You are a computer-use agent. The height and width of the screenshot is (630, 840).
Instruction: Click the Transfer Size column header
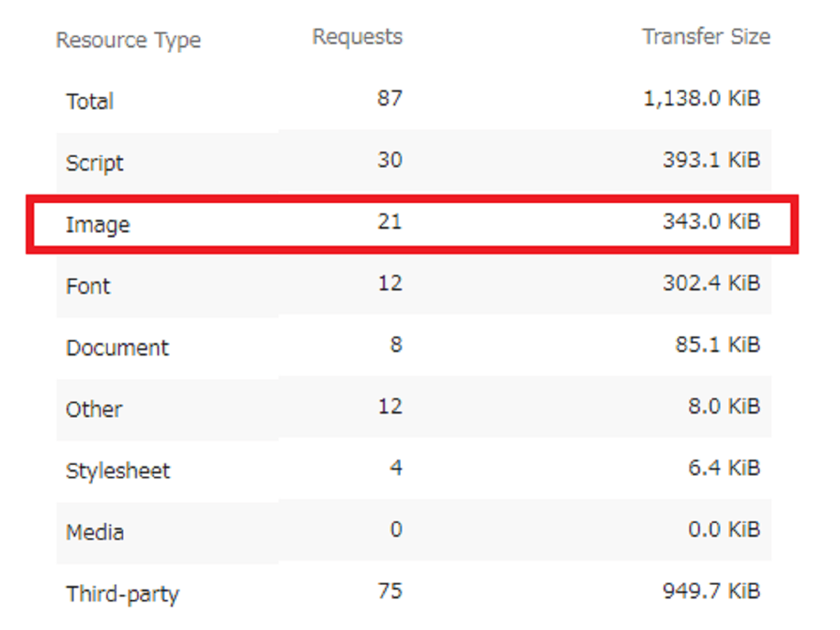tap(706, 37)
